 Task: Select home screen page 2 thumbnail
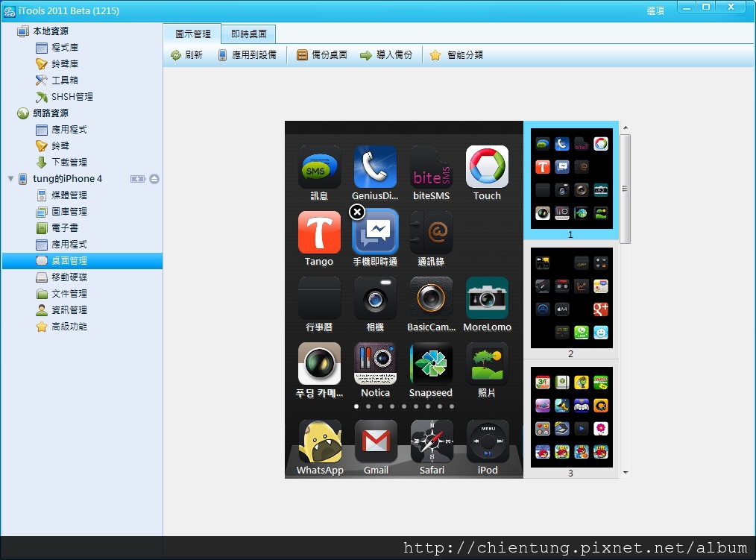click(571, 298)
